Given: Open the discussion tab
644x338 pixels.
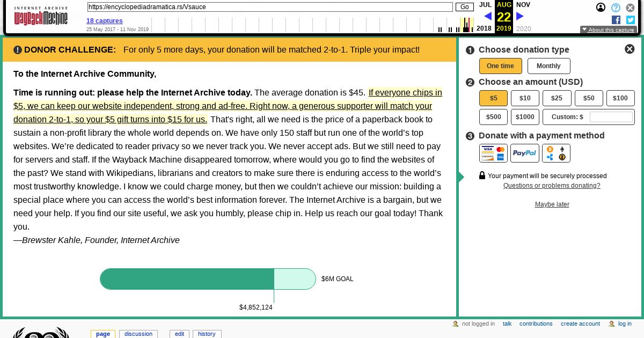Looking at the screenshot, I should 138,334.
